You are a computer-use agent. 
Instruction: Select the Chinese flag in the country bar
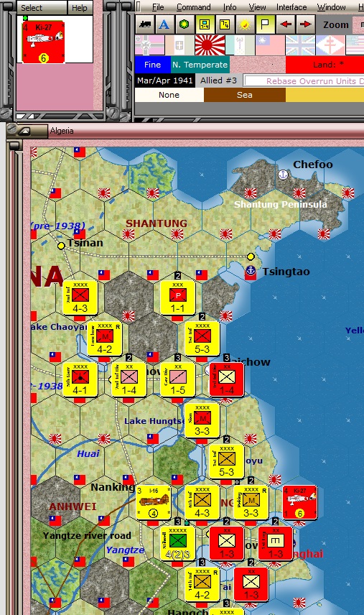tap(271, 45)
